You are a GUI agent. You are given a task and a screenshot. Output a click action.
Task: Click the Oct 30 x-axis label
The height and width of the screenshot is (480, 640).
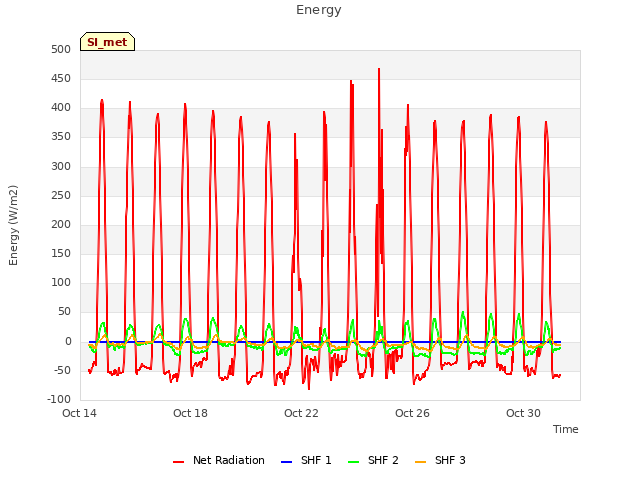coord(524,413)
